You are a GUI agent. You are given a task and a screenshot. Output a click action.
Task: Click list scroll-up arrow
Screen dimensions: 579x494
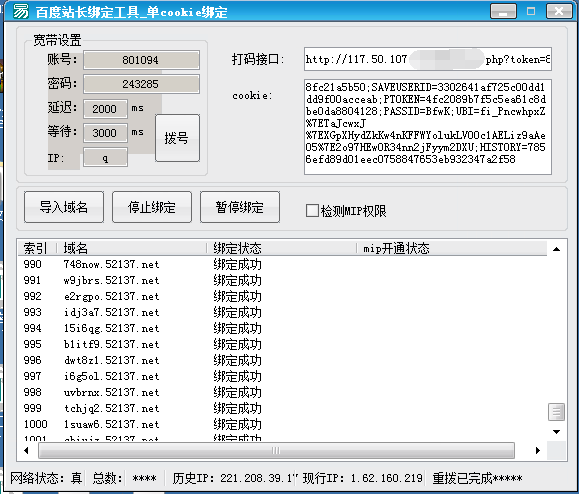tap(556, 249)
